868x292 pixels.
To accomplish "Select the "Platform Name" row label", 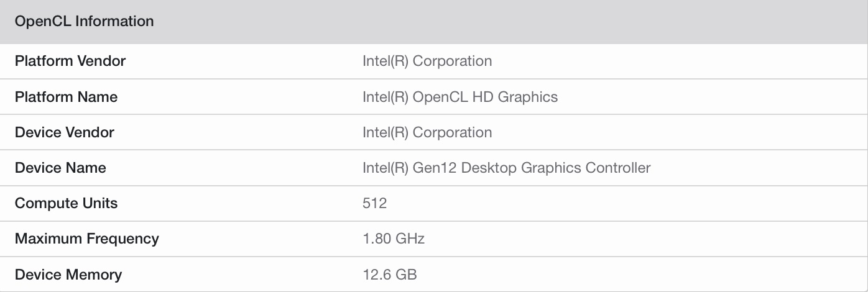I will pos(66,97).
